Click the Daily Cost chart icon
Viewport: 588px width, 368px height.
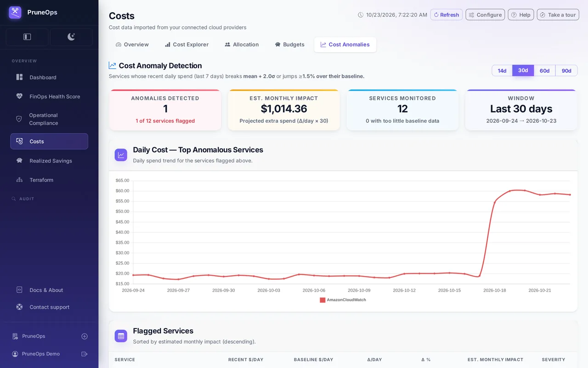[x=121, y=155]
